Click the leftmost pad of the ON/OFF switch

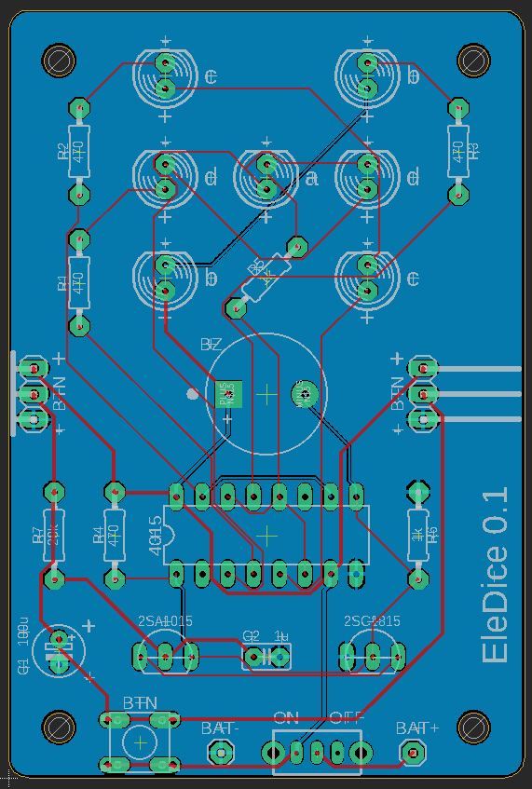click(273, 754)
